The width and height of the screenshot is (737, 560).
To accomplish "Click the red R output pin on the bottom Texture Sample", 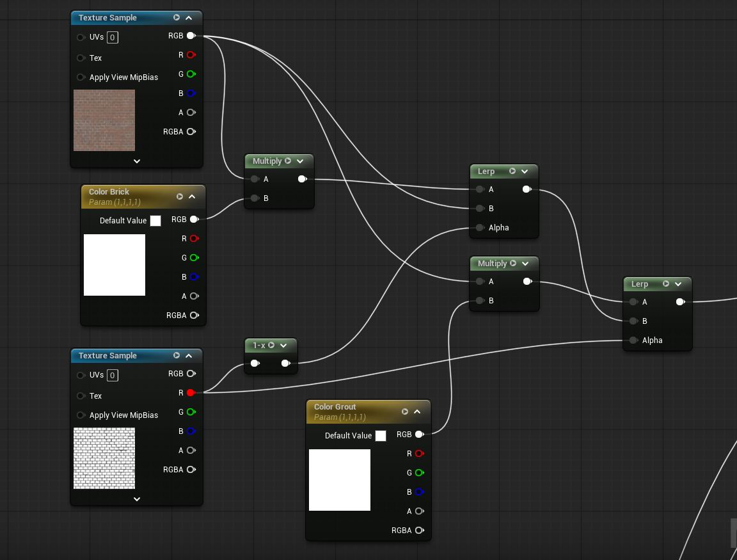I will coord(191,393).
